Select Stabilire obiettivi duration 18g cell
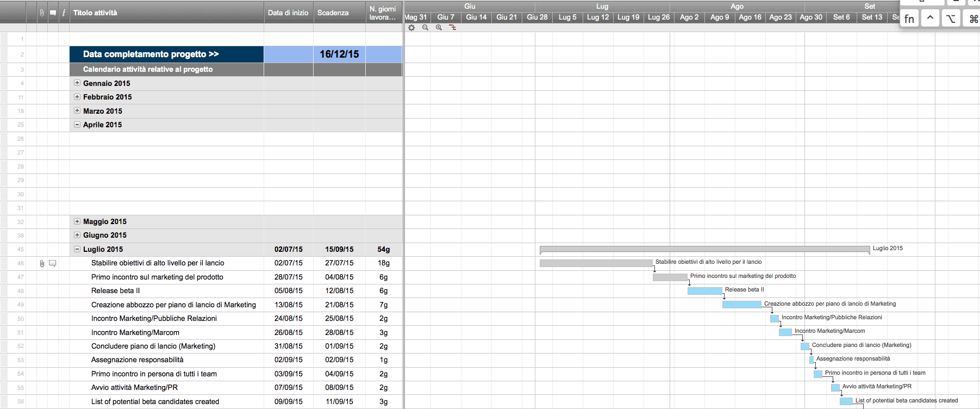980x409 pixels. tap(384, 263)
